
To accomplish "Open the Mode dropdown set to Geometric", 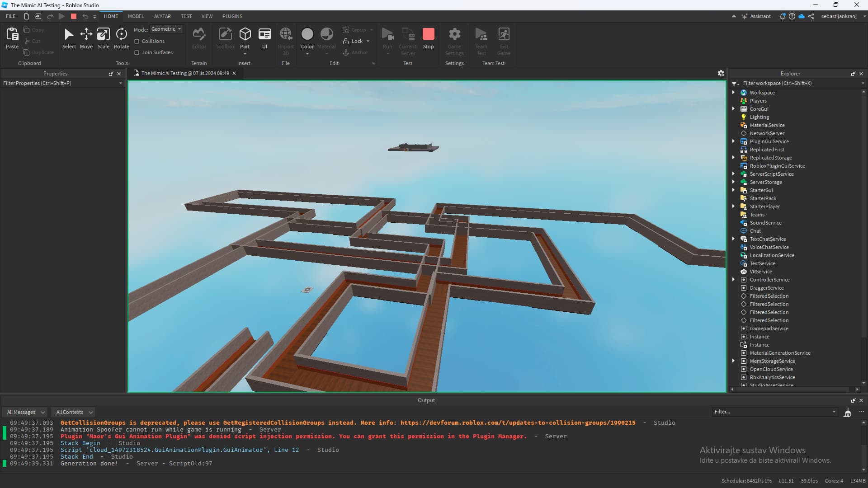I will (166, 29).
